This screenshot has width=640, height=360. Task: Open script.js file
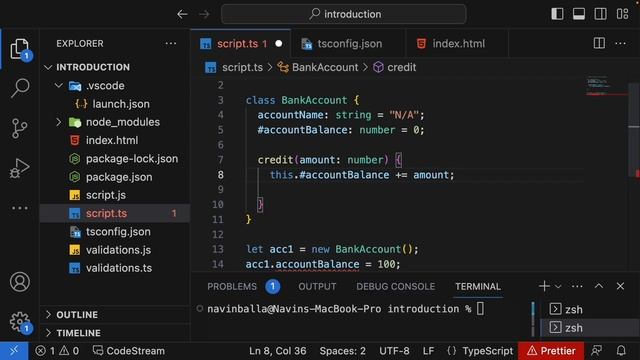(115, 195)
